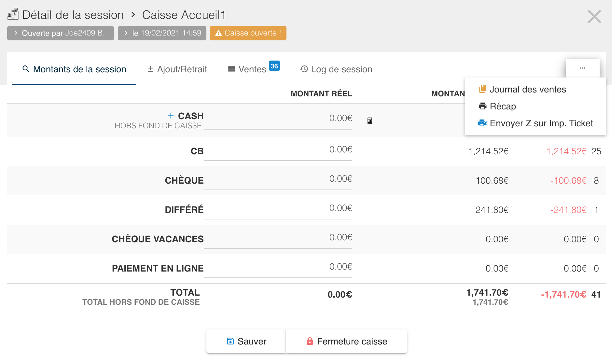Click the Fermeture caisse button
This screenshot has width=612, height=364.
coord(346,341)
